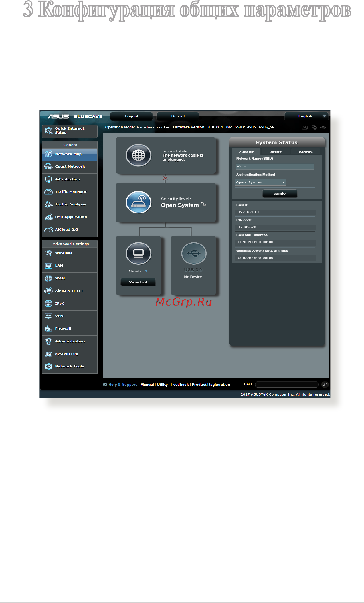
Task: Click the FAQ search magnifier icon
Action: pos(325,385)
